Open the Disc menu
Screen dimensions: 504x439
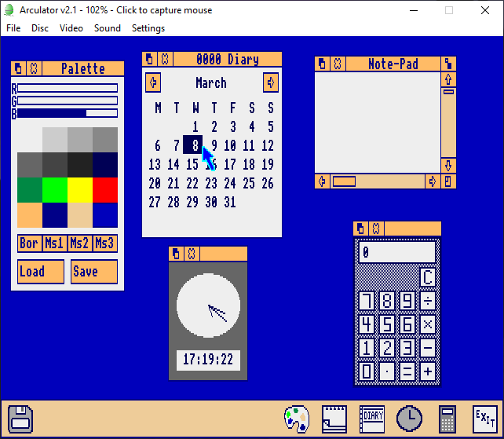tap(40, 28)
